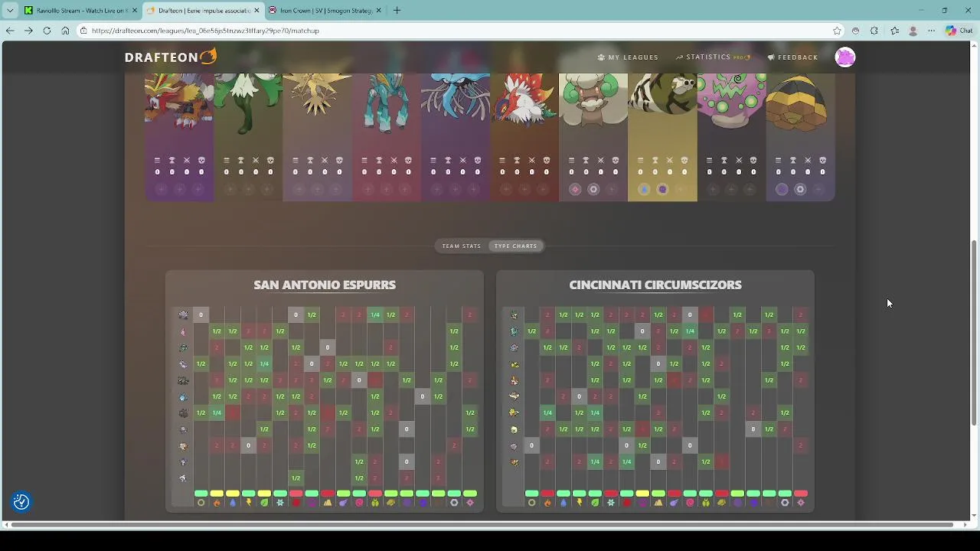
Task: Select the Whimsicott Pokémon card image
Action: pyautogui.click(x=593, y=103)
